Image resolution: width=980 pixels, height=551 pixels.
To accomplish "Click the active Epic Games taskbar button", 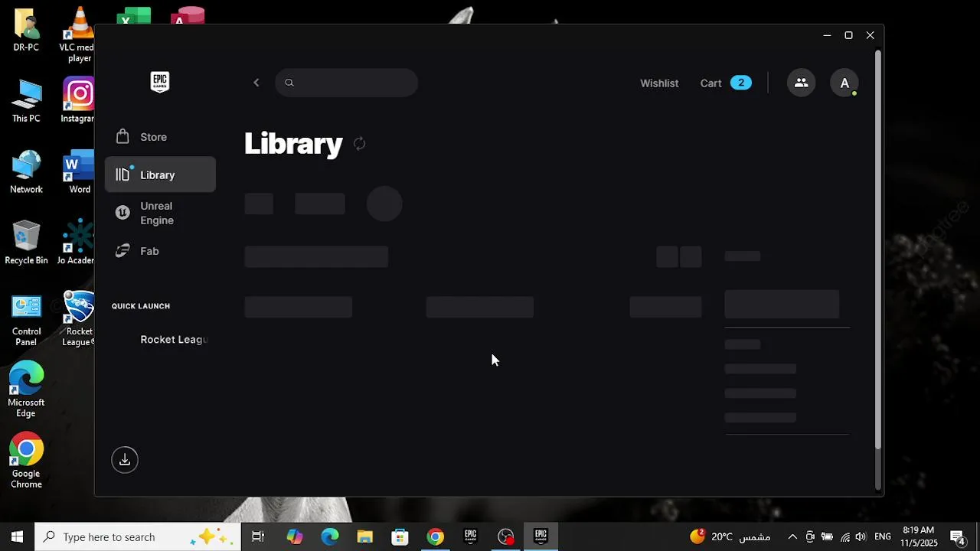I will (541, 536).
